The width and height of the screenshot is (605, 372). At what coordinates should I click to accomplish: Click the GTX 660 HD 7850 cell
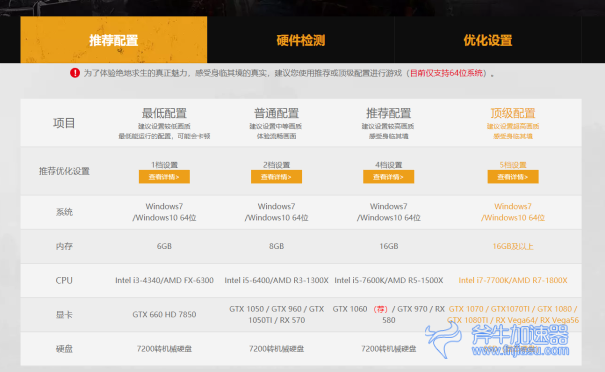[164, 315]
